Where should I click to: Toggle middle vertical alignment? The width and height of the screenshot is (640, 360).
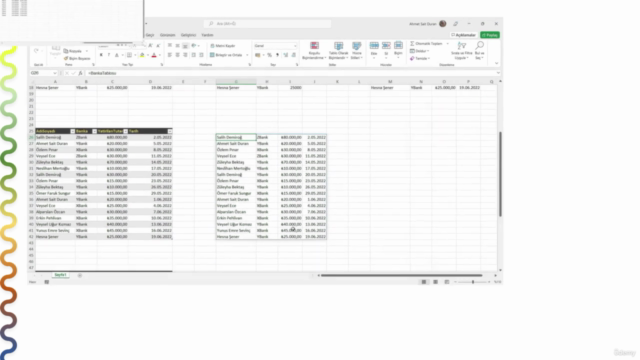pyautogui.click(x=177, y=46)
